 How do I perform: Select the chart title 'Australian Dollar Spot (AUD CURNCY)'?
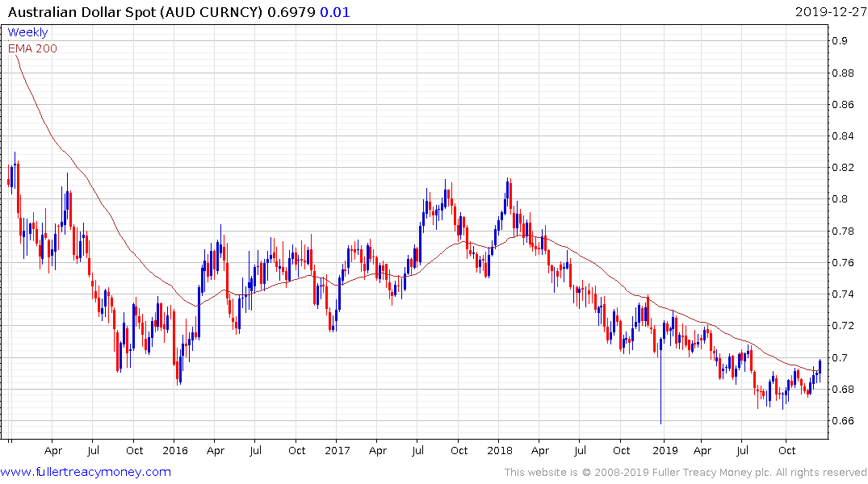[x=135, y=12]
